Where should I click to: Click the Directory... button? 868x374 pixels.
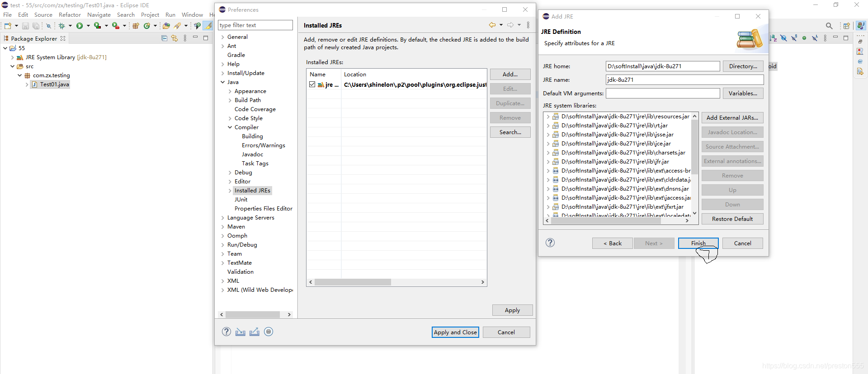point(743,66)
